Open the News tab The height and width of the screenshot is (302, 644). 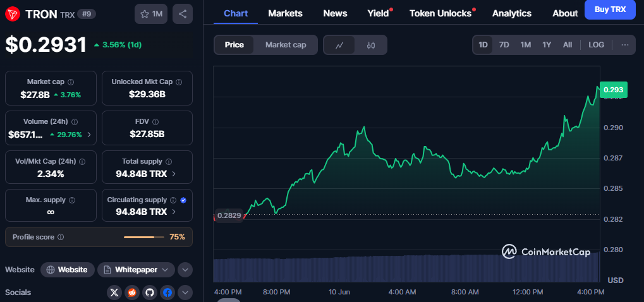pyautogui.click(x=335, y=13)
